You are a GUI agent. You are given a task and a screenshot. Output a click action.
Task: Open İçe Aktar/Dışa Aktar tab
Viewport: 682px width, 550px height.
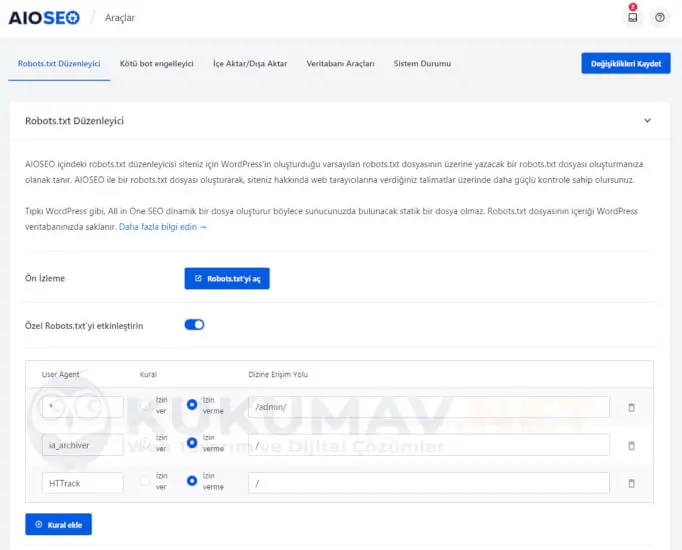[250, 63]
